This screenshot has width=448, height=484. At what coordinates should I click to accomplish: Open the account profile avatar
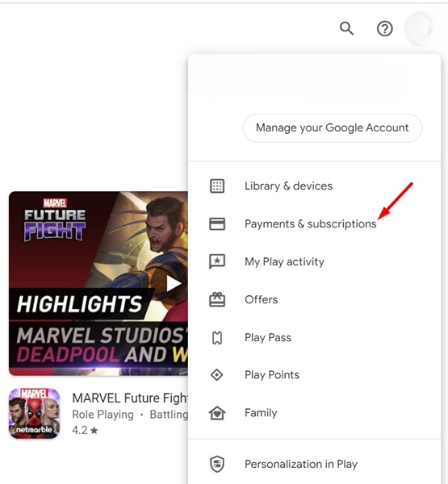coord(420,29)
